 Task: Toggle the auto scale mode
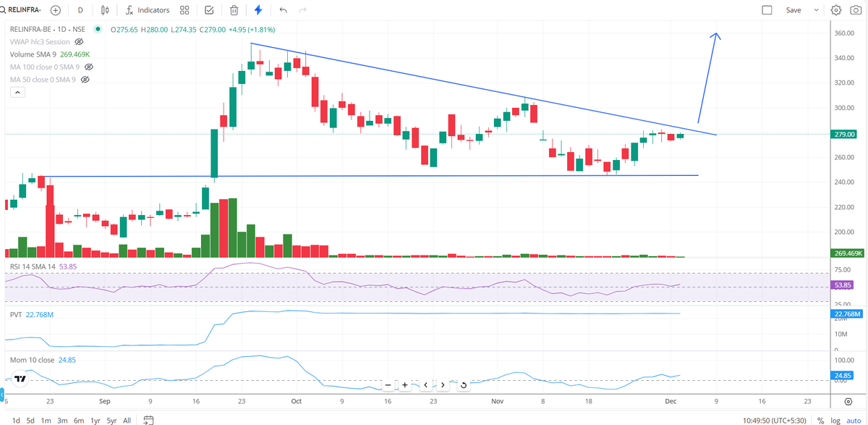tap(854, 420)
